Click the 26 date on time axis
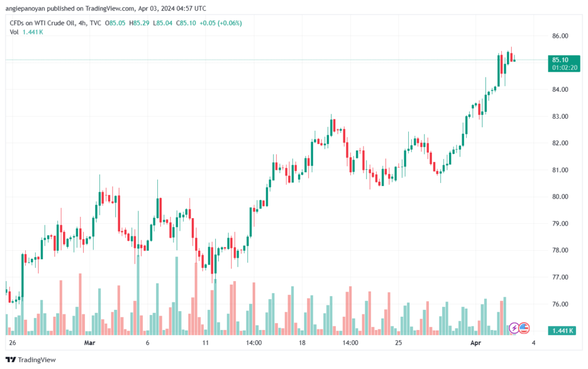This screenshot has height=369, width=588. point(13,343)
